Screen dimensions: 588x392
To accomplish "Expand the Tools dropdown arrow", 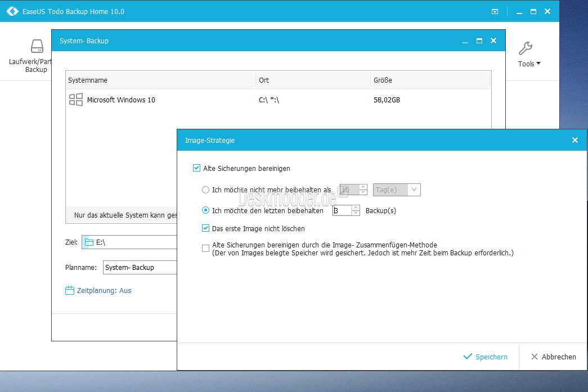I will coord(538,64).
